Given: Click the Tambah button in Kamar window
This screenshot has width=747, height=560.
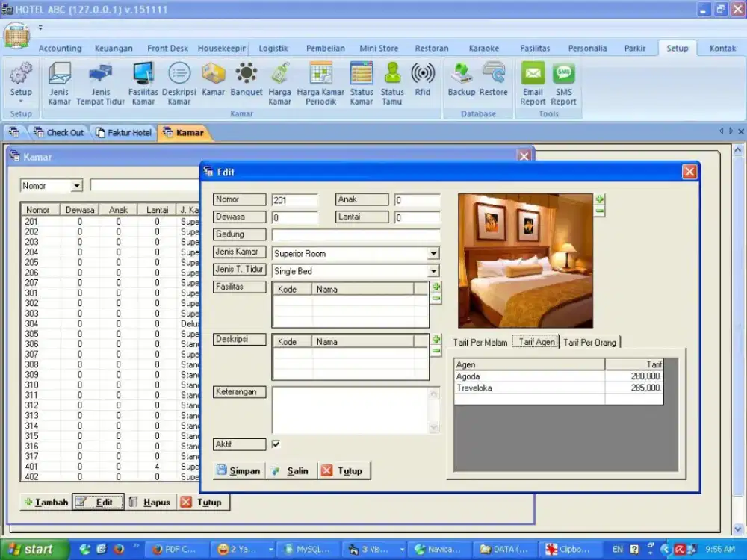Looking at the screenshot, I should point(46,503).
